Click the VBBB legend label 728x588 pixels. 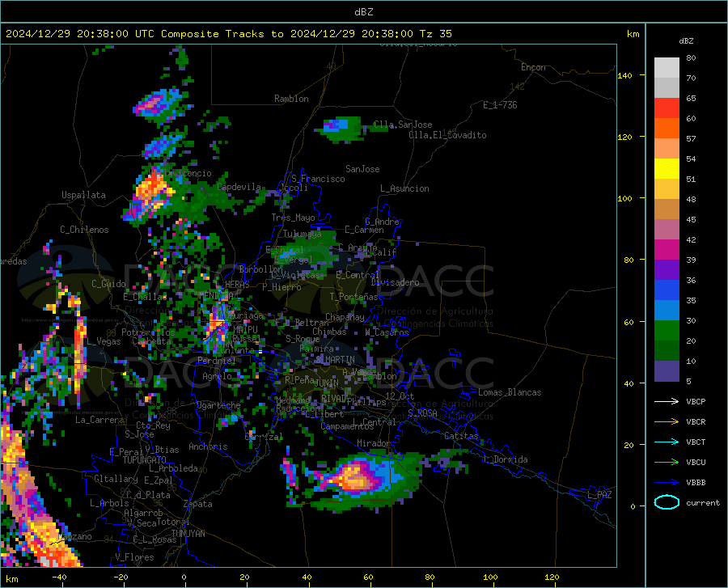pos(696,482)
